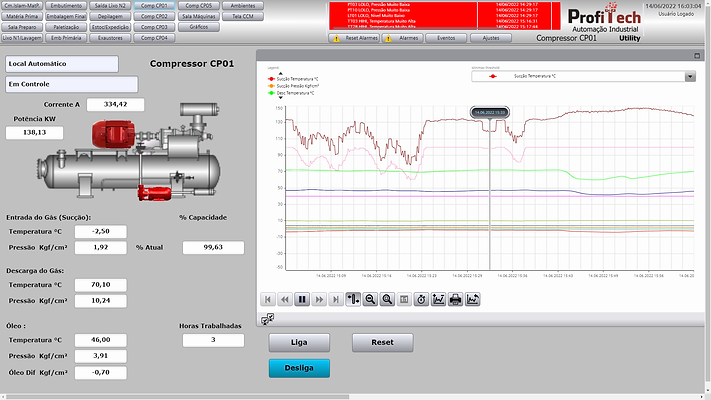Print the trend chart
This screenshot has height=400, width=711.
point(455,299)
